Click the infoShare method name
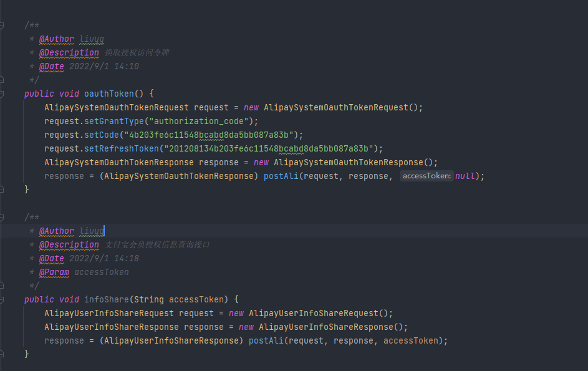 [x=107, y=299]
